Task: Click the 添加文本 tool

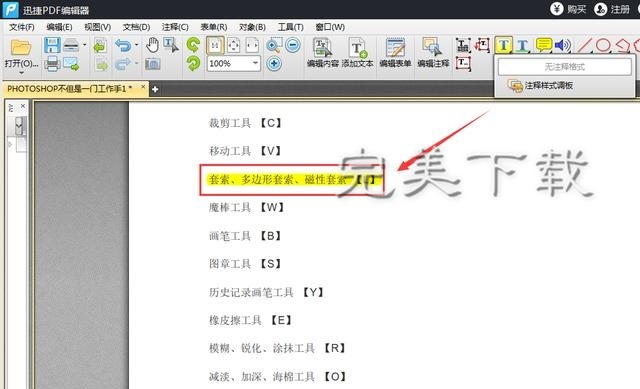Action: coord(358,53)
